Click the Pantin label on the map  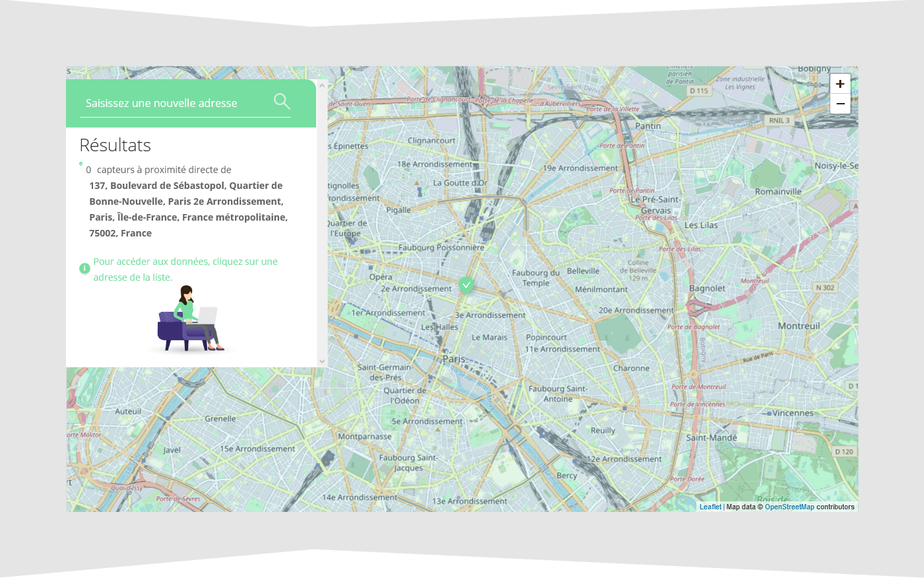coord(648,126)
